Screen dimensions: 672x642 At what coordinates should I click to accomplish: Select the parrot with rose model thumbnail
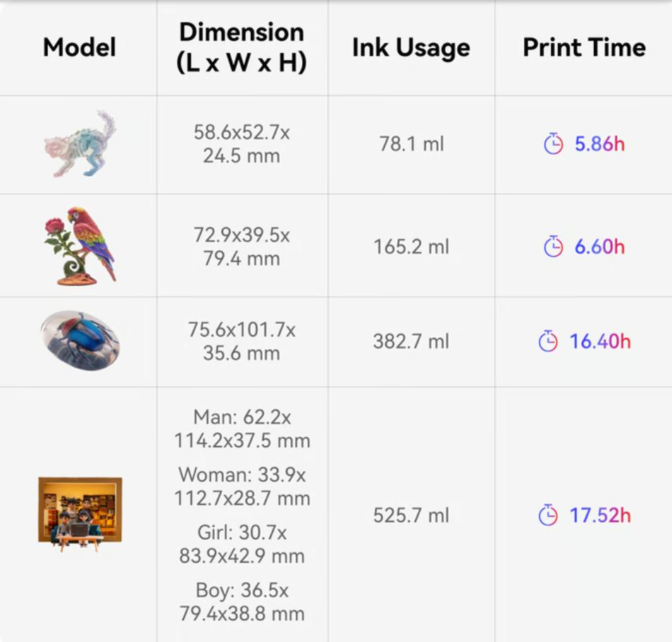coord(80,246)
